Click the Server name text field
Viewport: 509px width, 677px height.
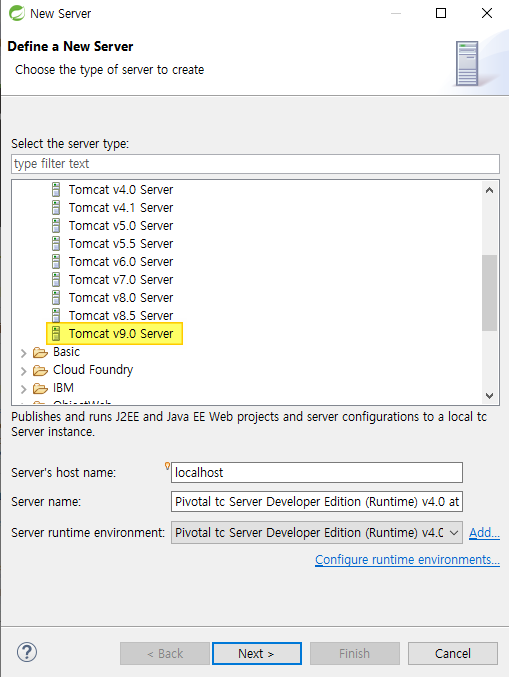click(x=316, y=501)
